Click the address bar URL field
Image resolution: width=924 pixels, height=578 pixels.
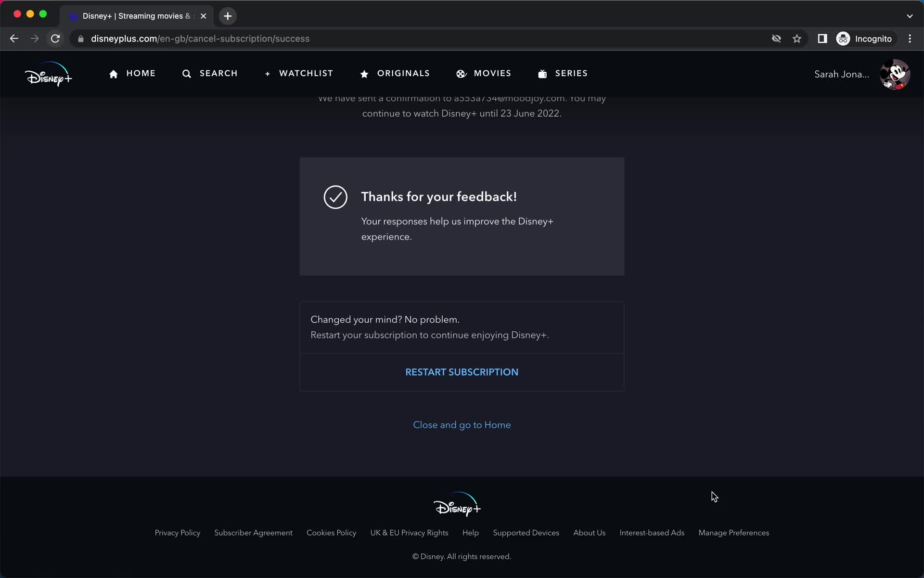[423, 39]
